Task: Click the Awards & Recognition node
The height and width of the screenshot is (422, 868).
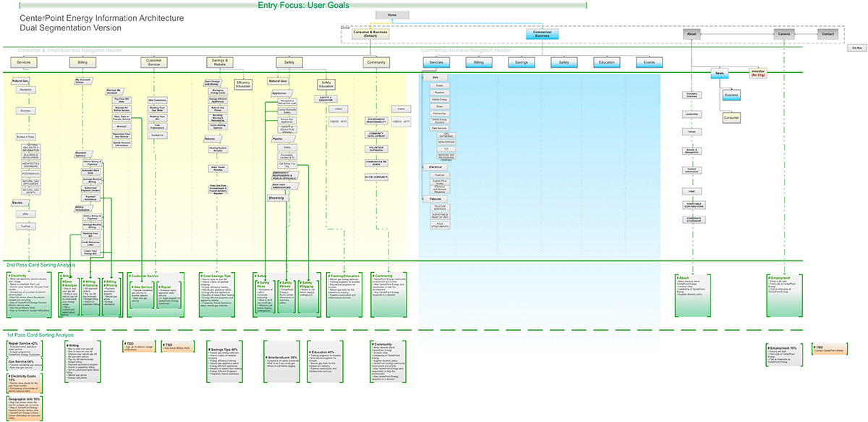Action: pyautogui.click(x=692, y=151)
